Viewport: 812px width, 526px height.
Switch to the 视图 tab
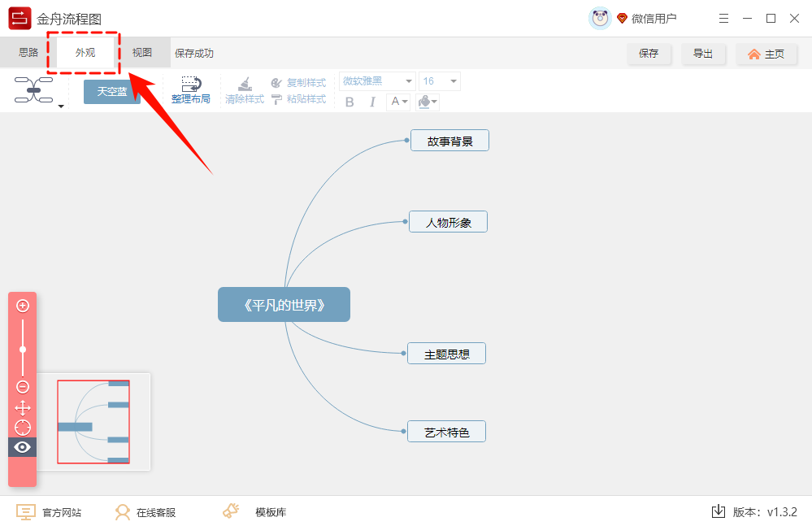click(x=141, y=51)
